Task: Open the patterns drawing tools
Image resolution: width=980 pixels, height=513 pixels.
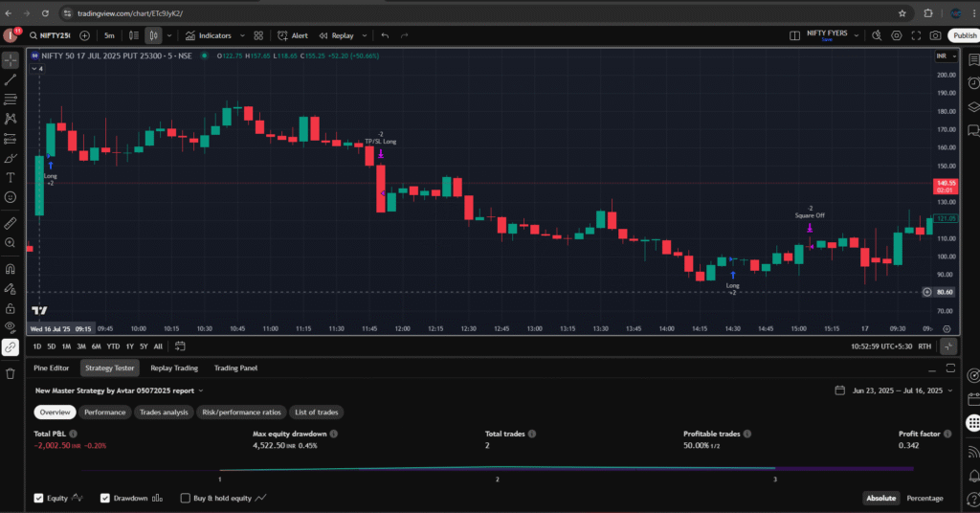Action: point(11,119)
